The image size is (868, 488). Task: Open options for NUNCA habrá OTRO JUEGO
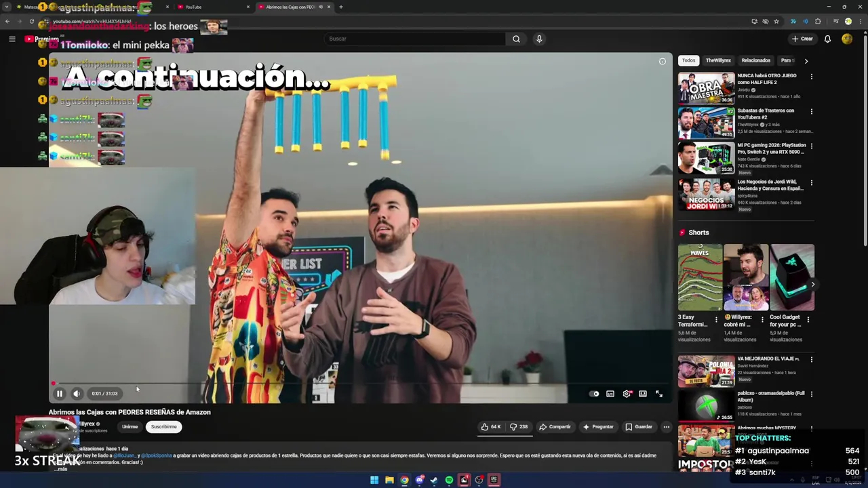click(811, 77)
